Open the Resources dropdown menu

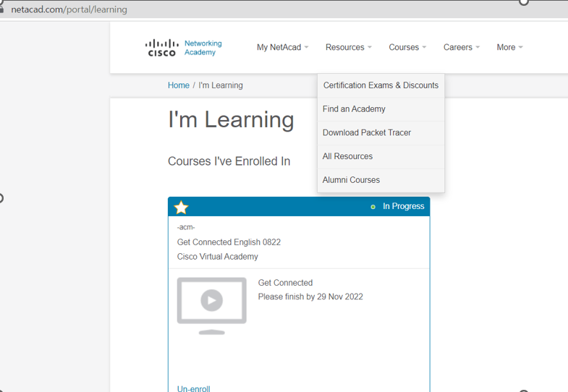pos(349,48)
